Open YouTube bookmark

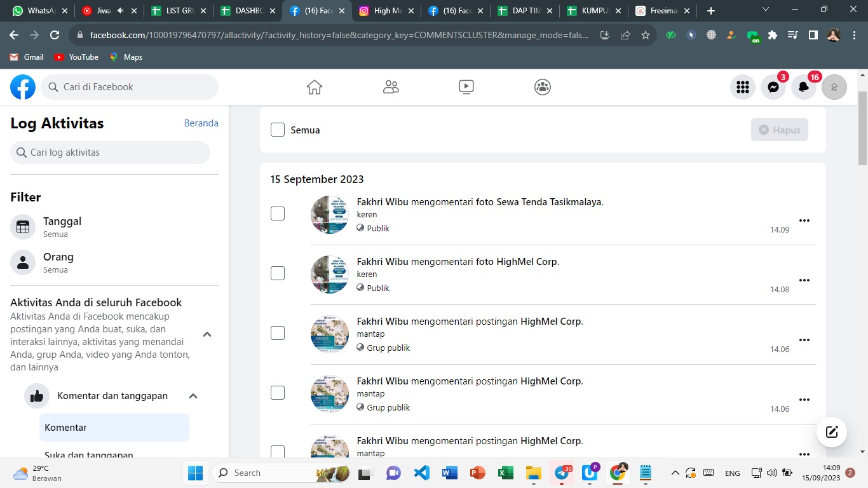click(x=76, y=57)
